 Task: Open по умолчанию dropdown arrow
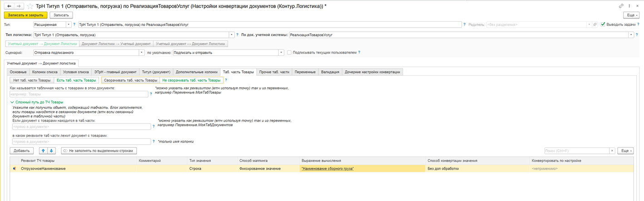(x=282, y=53)
